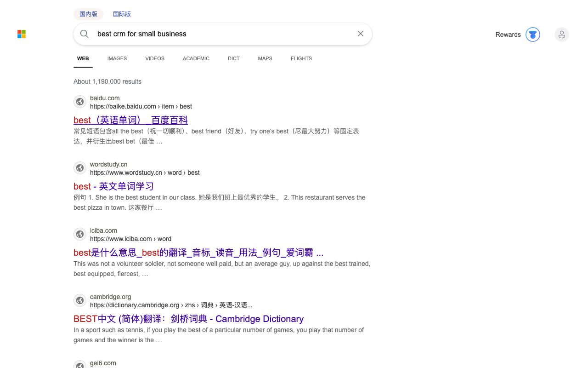Click the iciba.com site name
Viewport: 588px width, 368px height.
(x=103, y=230)
